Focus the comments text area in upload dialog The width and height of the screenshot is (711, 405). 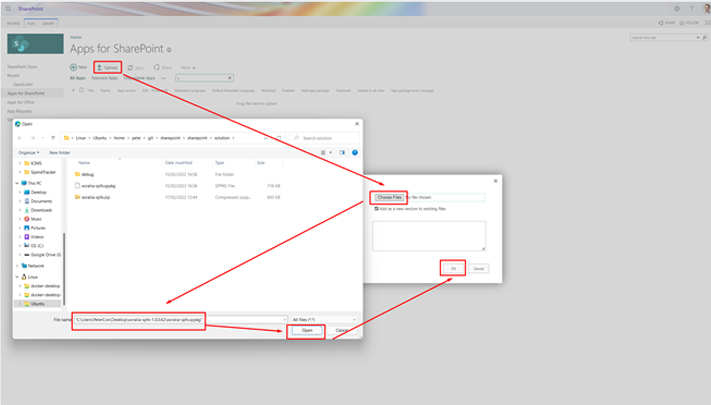[x=429, y=236]
